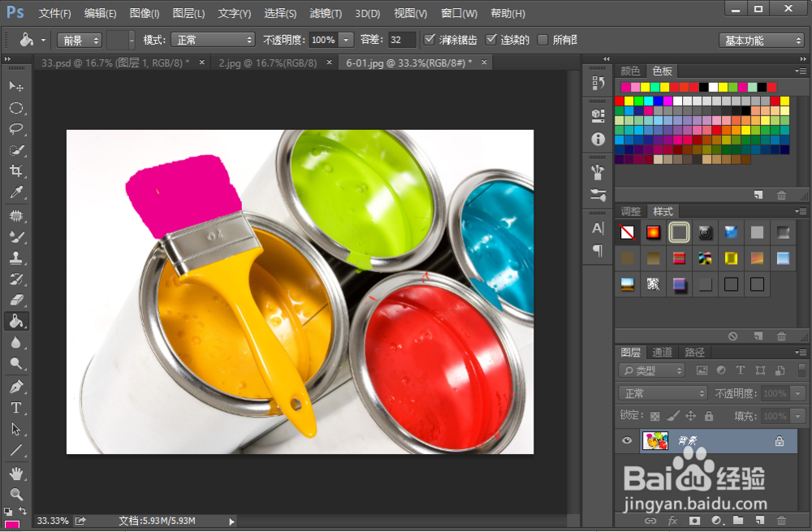Screen dimensions: 812x532
Task: Select the Crop tool
Action: [16, 171]
